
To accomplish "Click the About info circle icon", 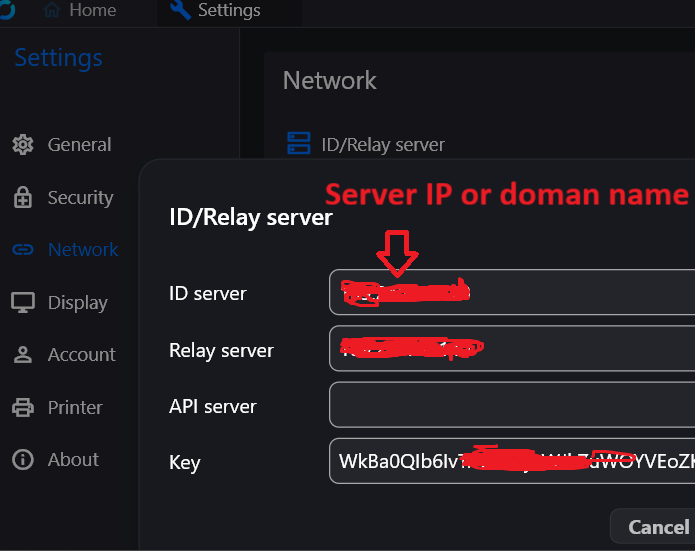I will tap(23, 460).
